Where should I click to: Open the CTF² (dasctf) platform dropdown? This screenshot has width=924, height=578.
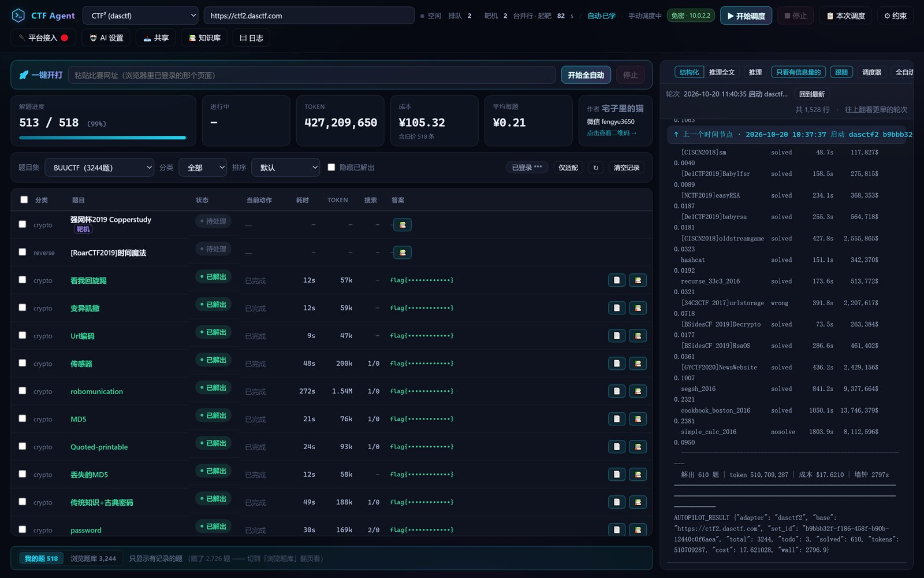click(140, 16)
